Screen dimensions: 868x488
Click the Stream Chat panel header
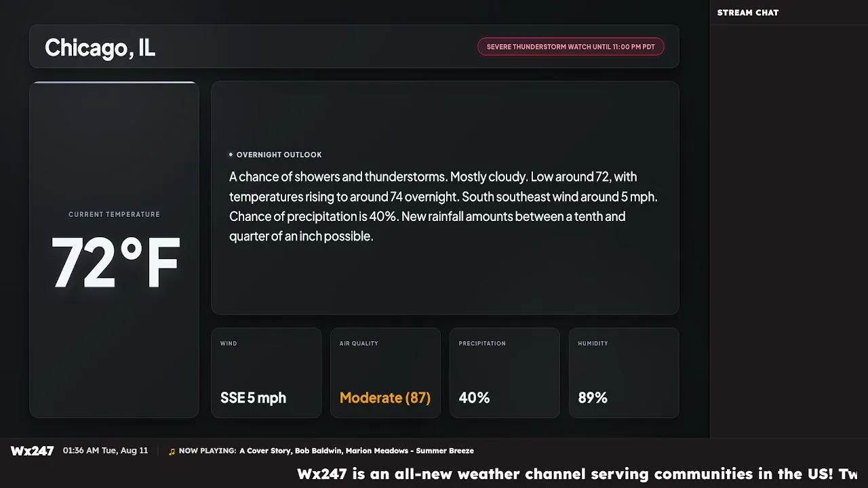click(748, 12)
